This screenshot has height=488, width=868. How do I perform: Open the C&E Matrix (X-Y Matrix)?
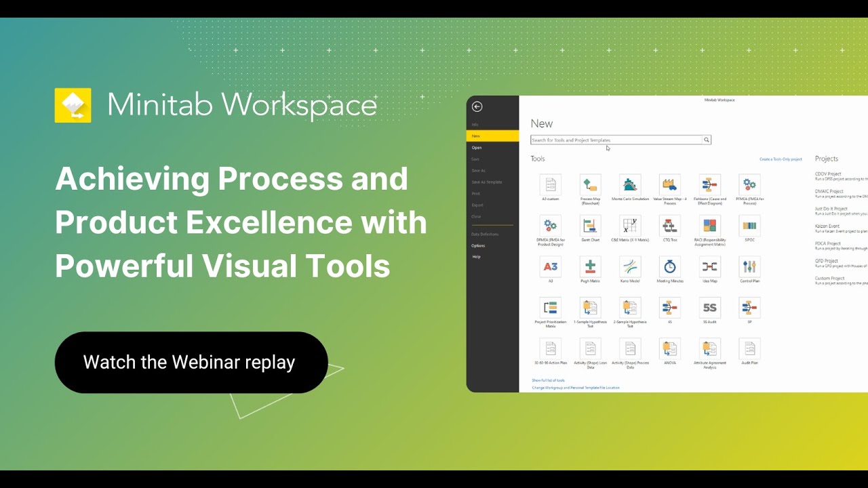click(x=630, y=226)
